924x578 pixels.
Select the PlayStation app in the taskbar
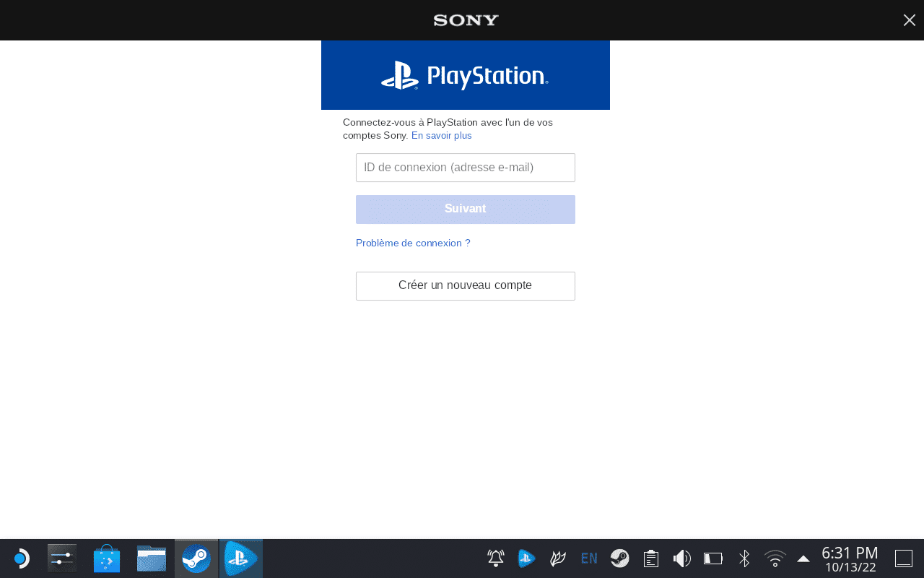click(x=241, y=558)
